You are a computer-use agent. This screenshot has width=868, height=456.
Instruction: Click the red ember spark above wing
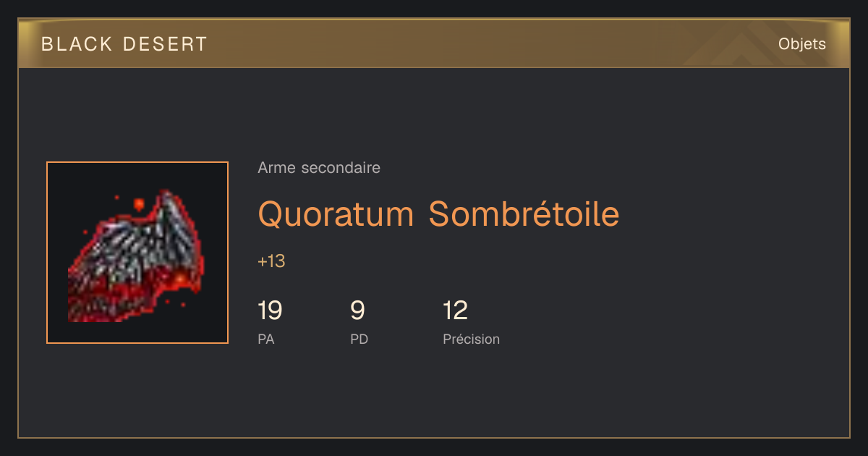pyautogui.click(x=138, y=205)
